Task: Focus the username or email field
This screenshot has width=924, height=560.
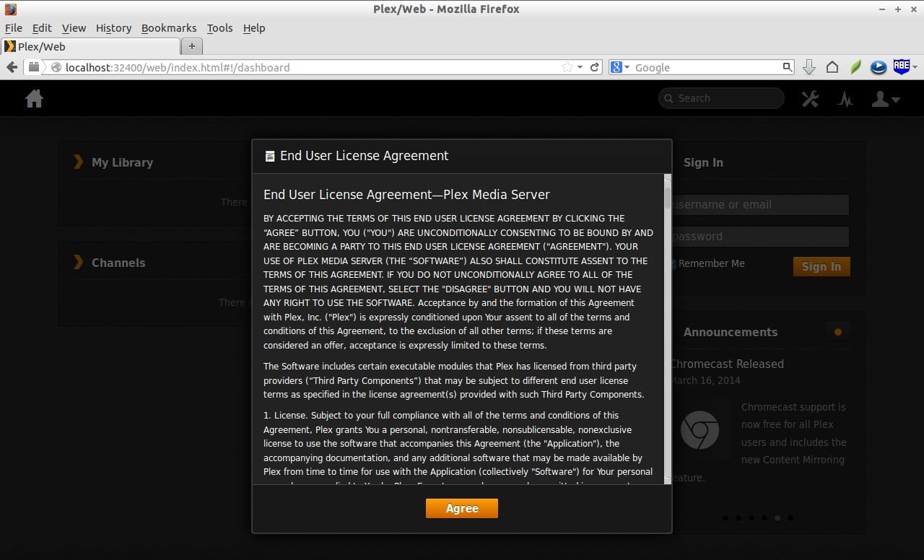Action: pos(759,204)
